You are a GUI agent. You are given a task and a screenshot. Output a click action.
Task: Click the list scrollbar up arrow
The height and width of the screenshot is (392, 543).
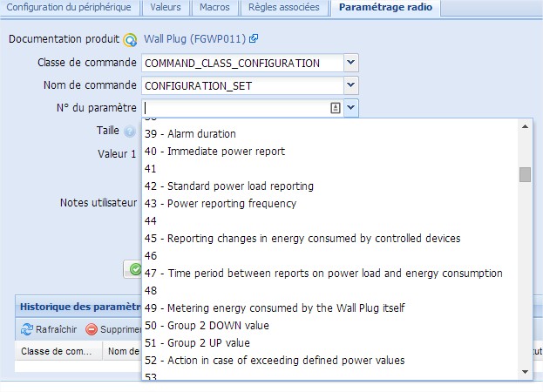[525, 126]
